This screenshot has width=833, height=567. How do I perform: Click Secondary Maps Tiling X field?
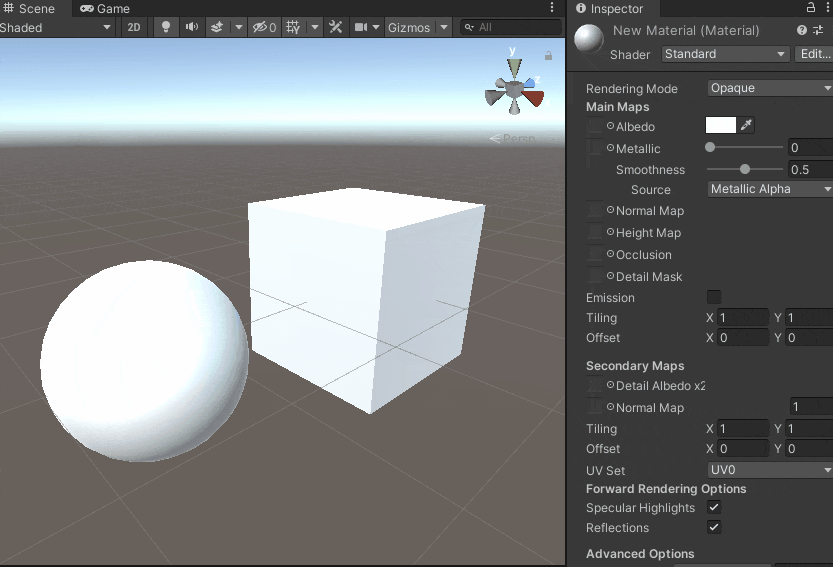[743, 428]
